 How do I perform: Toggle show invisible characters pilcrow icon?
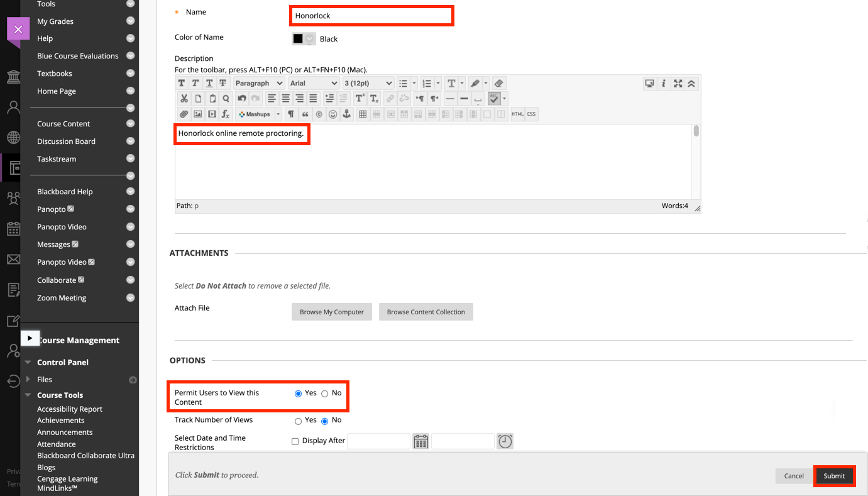click(x=290, y=114)
